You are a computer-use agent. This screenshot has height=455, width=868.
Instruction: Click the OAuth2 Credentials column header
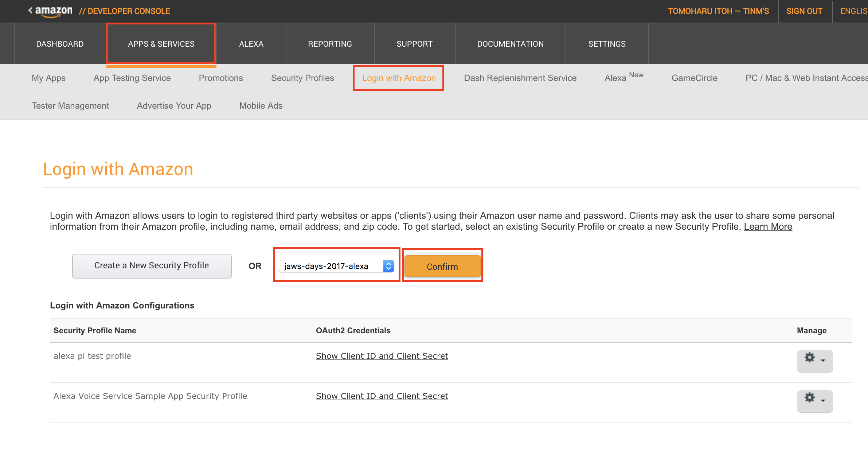(353, 330)
